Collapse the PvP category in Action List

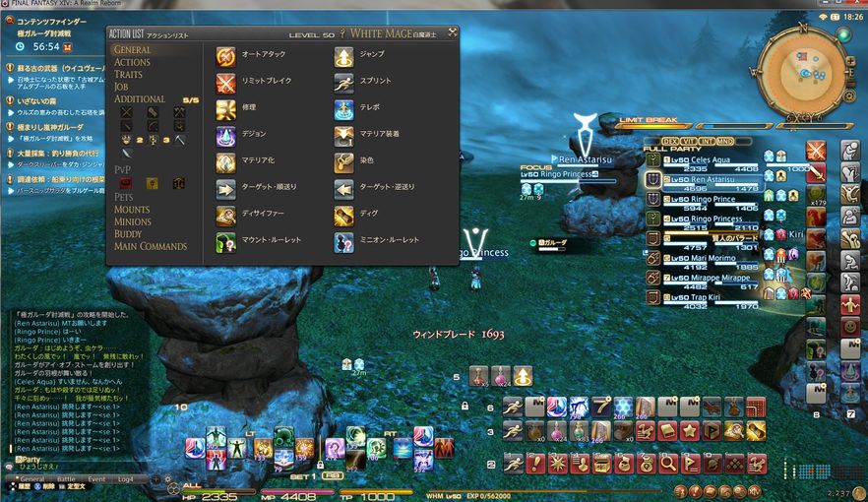(x=122, y=170)
